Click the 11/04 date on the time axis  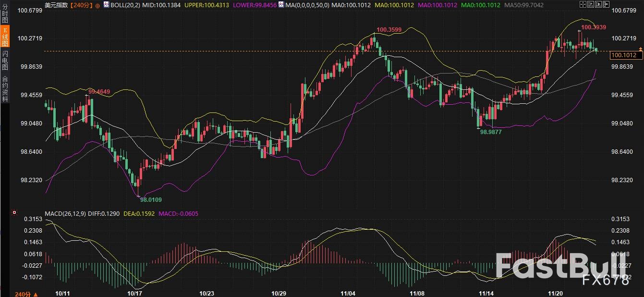(x=349, y=293)
